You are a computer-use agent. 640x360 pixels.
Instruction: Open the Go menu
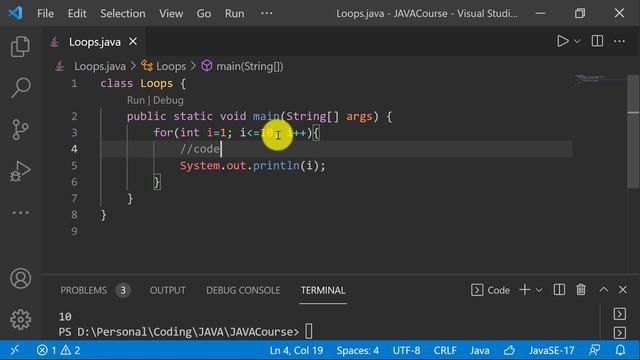point(204,13)
